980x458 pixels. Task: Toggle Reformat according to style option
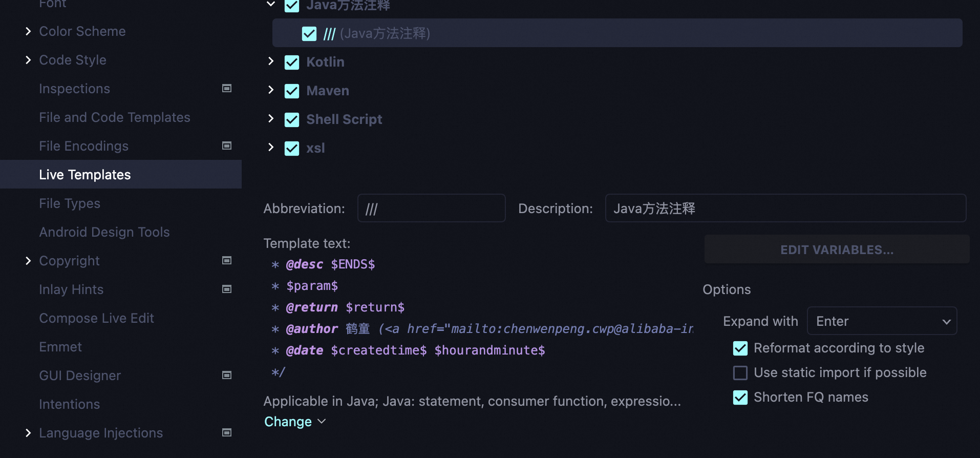point(740,348)
